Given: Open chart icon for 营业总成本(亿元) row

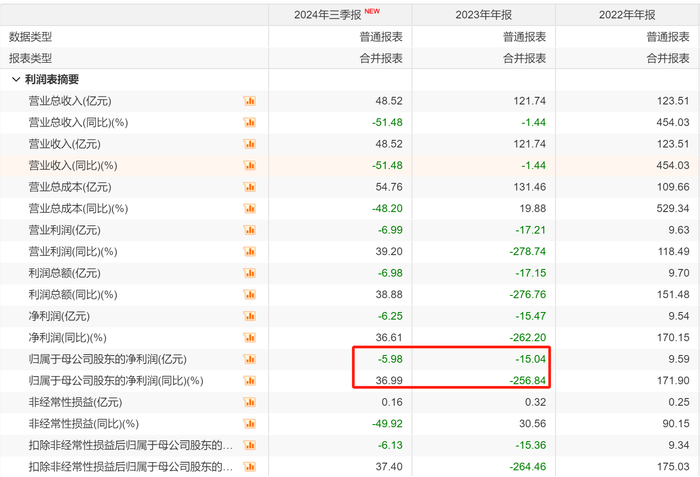Looking at the screenshot, I should [x=250, y=187].
